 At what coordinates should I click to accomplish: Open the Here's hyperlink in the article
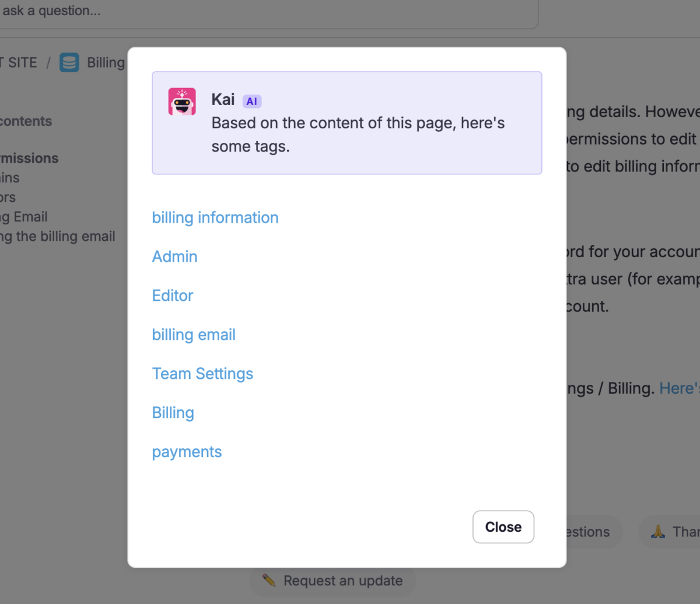click(682, 388)
